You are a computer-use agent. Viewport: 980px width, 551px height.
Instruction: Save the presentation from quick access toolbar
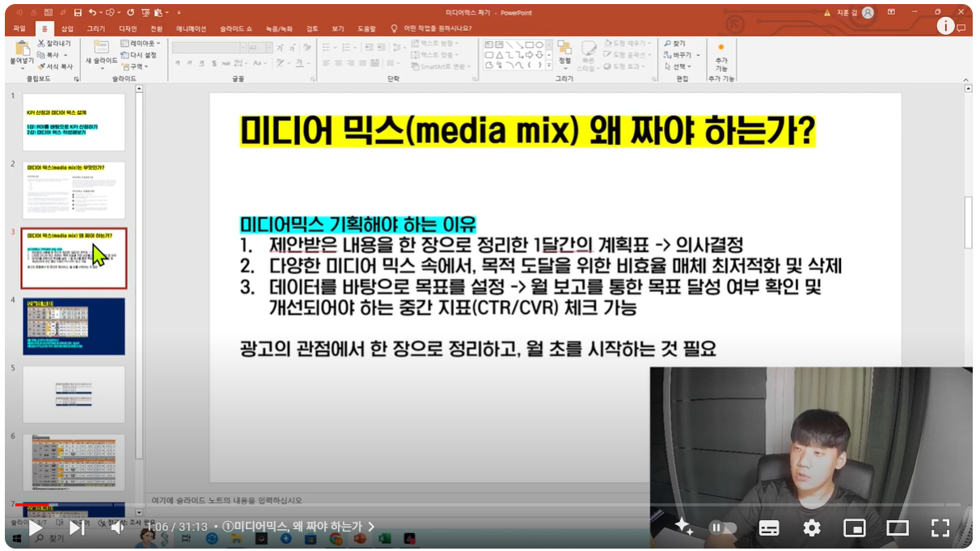pyautogui.click(x=78, y=13)
